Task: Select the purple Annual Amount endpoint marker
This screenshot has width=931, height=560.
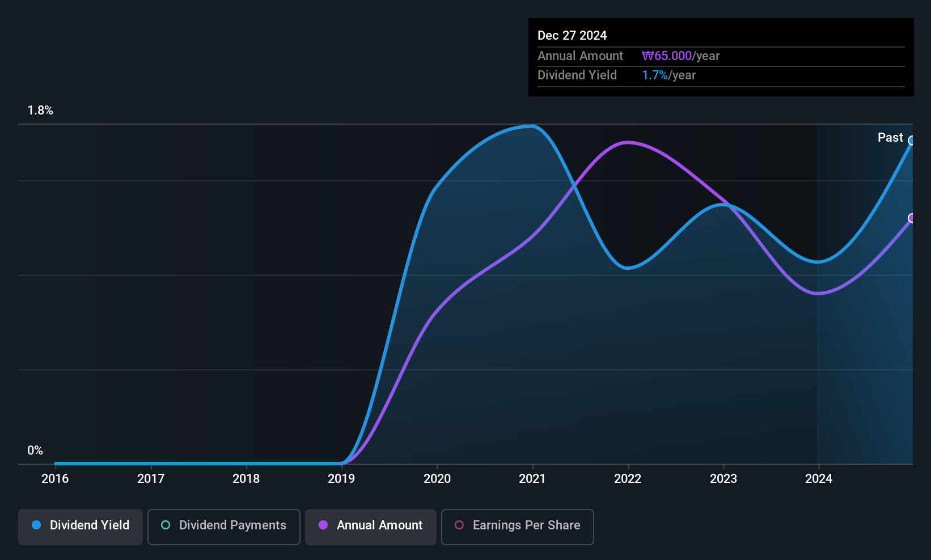Action: pos(912,218)
